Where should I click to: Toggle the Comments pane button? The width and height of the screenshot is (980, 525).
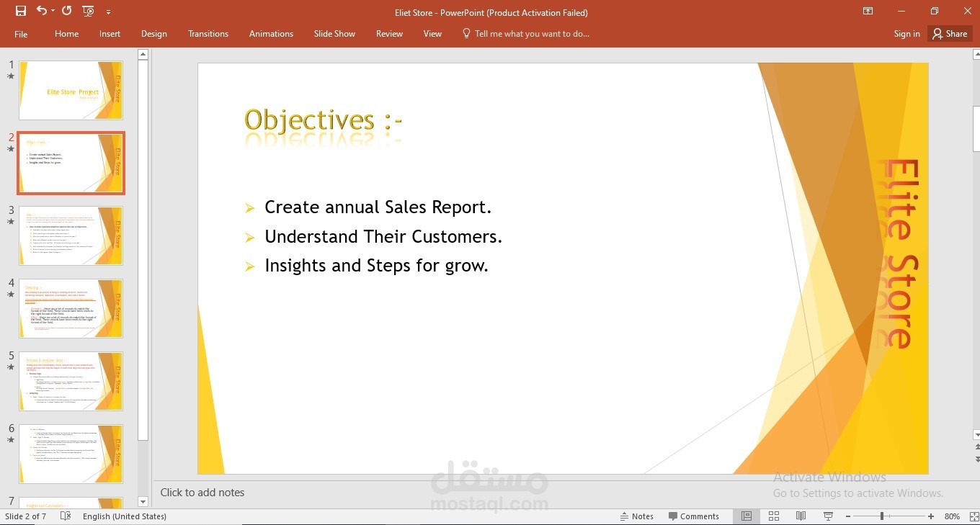pyautogui.click(x=693, y=516)
